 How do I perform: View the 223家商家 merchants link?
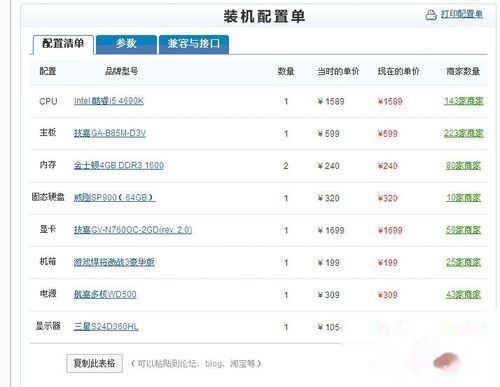click(x=464, y=133)
